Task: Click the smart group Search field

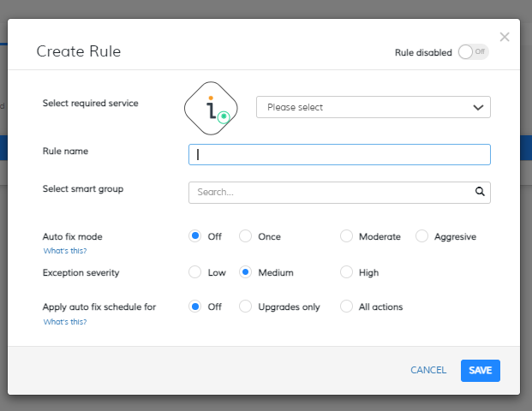Action: 339,193
